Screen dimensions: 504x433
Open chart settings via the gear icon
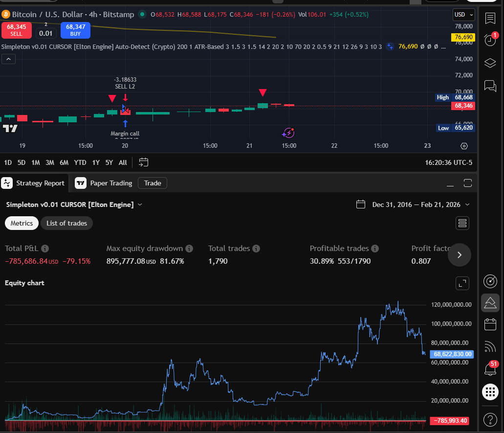point(463,145)
